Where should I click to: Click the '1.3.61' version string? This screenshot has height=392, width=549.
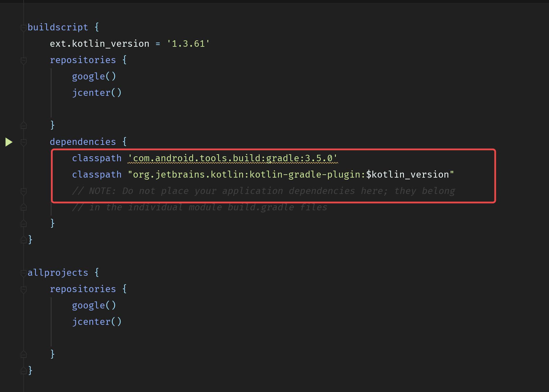coord(188,44)
